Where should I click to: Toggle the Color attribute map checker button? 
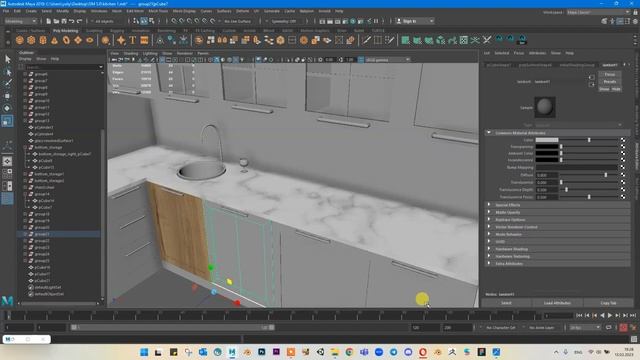point(623,140)
